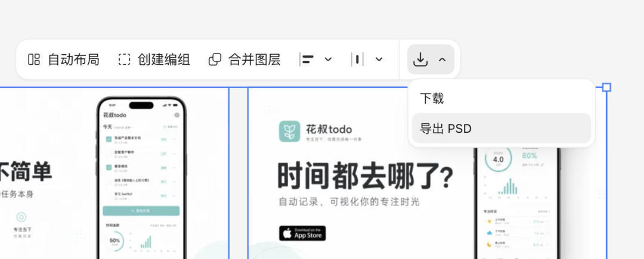Click the Download on the App Store badge
This screenshot has width=644, height=259.
tap(302, 233)
